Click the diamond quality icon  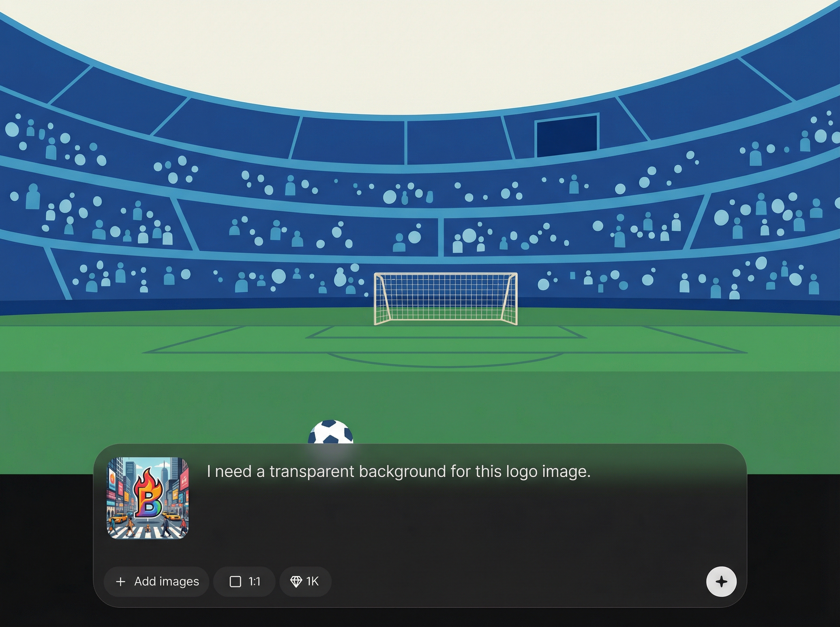[x=296, y=582]
